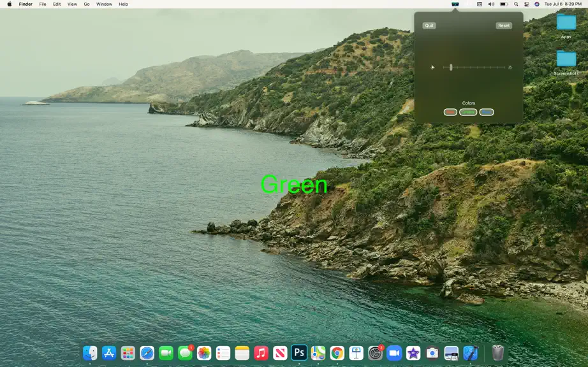The width and height of the screenshot is (588, 367).
Task: Click the screen tint app menu bar icon
Action: tap(455, 4)
